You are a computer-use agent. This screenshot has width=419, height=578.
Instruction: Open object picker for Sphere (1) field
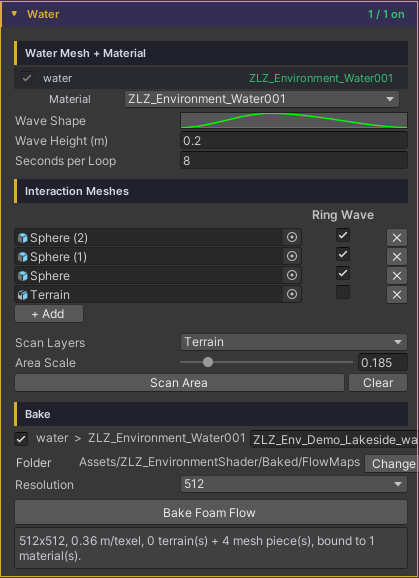292,256
